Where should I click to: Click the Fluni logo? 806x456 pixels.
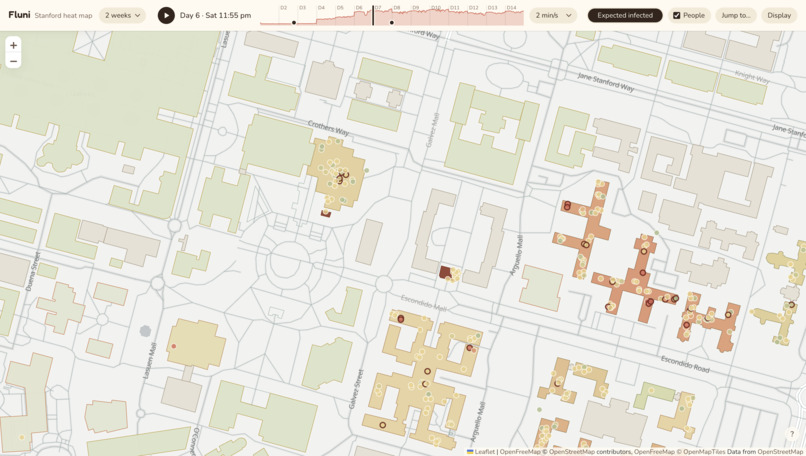[19, 15]
